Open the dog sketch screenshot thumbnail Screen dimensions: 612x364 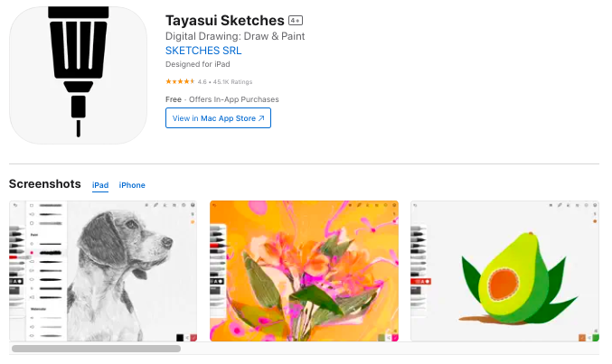[103, 271]
